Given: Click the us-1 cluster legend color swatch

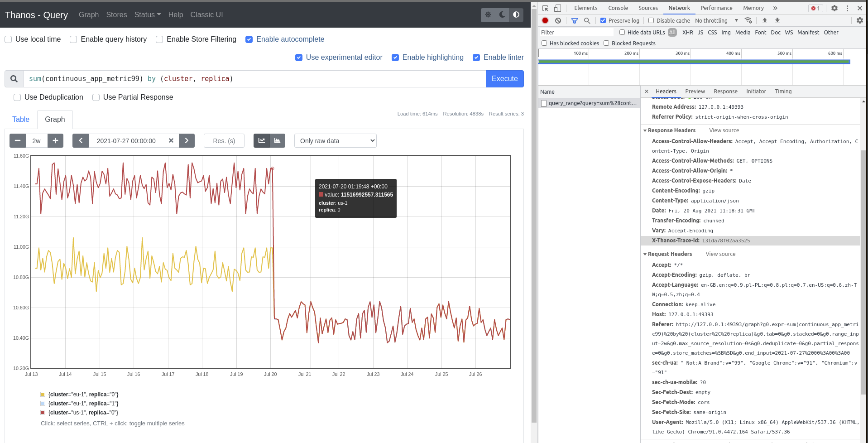Looking at the screenshot, I should (x=43, y=413).
